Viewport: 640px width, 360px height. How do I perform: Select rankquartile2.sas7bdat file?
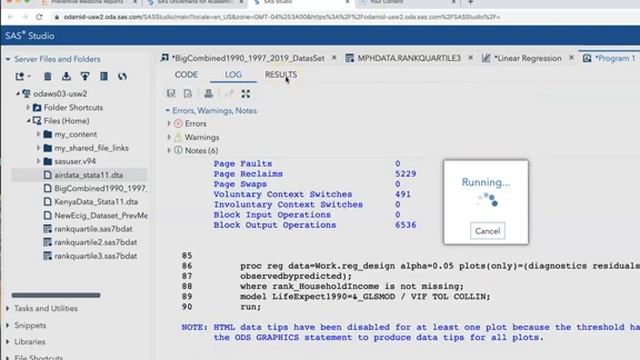[96, 242]
